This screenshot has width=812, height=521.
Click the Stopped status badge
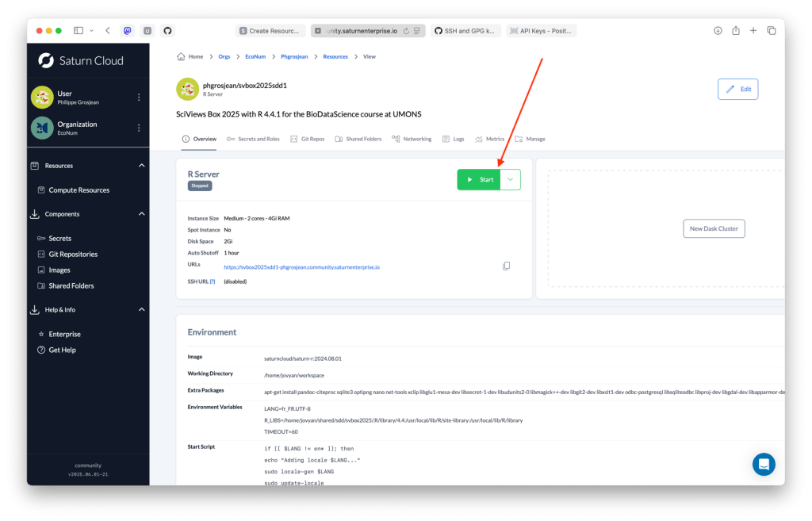click(199, 186)
